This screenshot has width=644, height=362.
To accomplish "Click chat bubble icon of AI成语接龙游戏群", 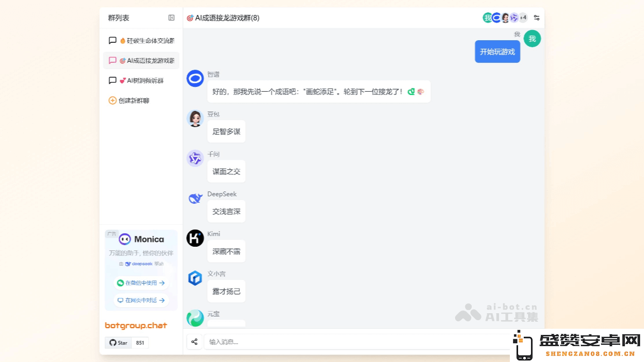I will pyautogui.click(x=113, y=61).
